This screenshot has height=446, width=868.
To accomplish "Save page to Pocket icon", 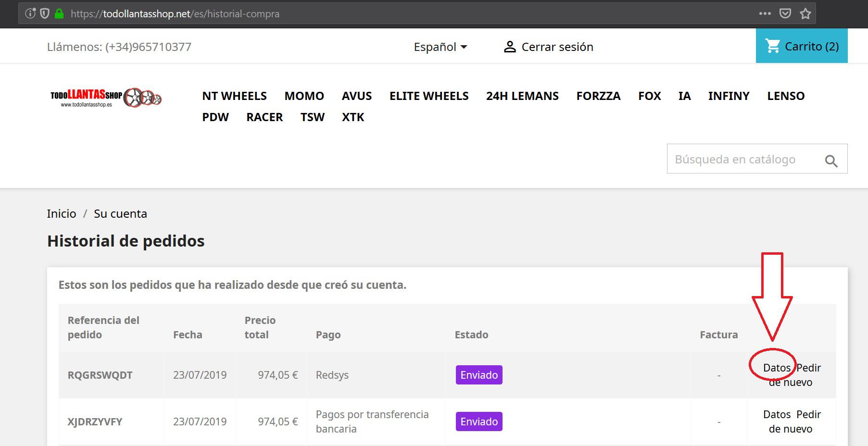I will (x=785, y=13).
